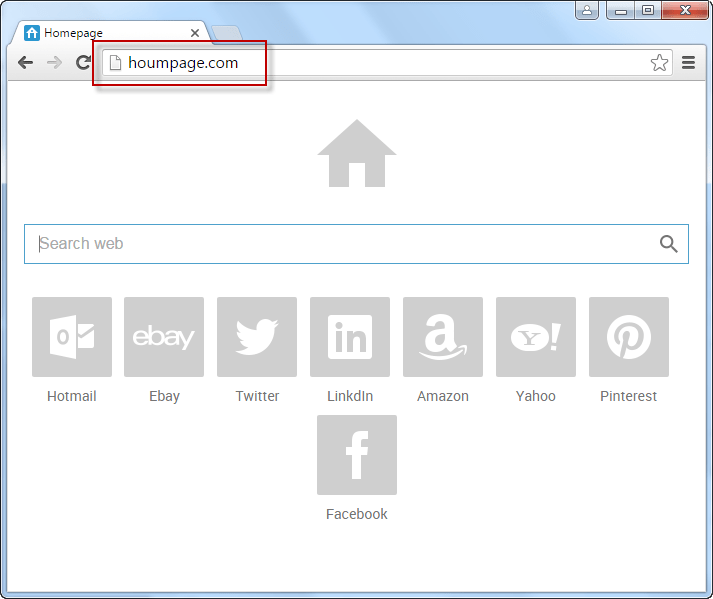Click the Twitter text label

(257, 396)
